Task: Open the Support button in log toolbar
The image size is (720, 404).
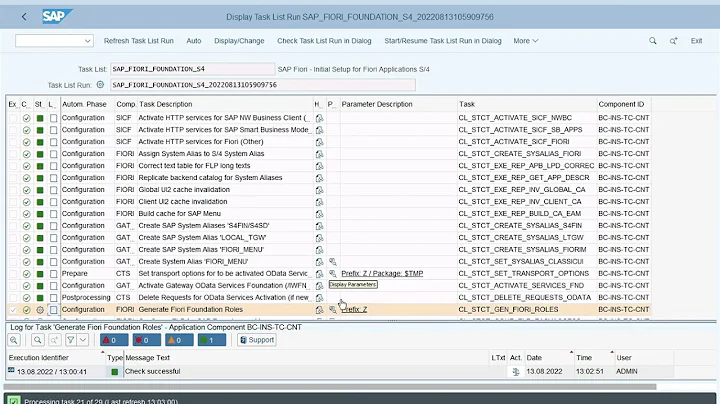Action: pos(257,340)
